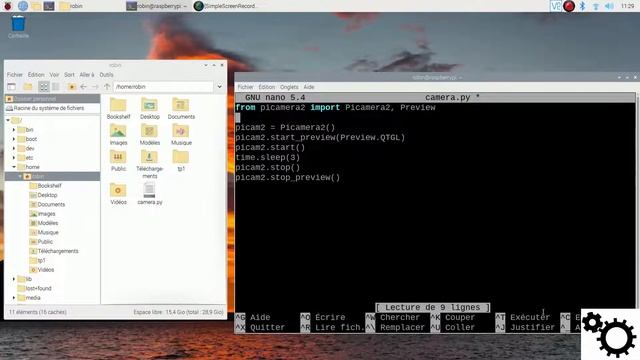The image size is (640, 360).
Task: Expand the boot folder tree node
Action: 14,139
